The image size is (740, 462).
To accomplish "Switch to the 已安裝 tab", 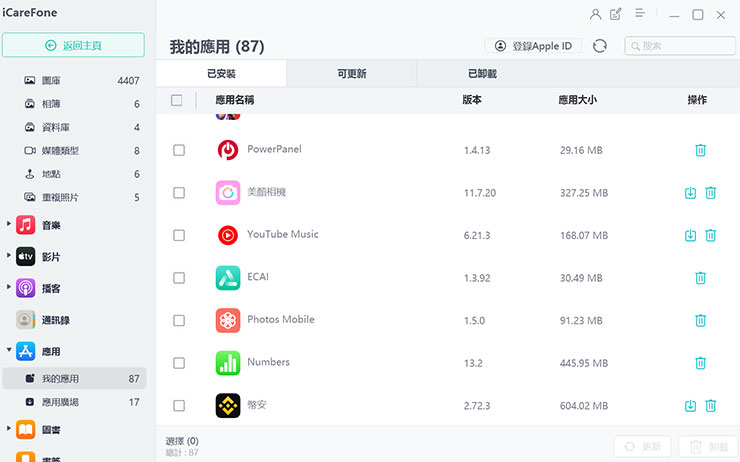I will click(221, 74).
